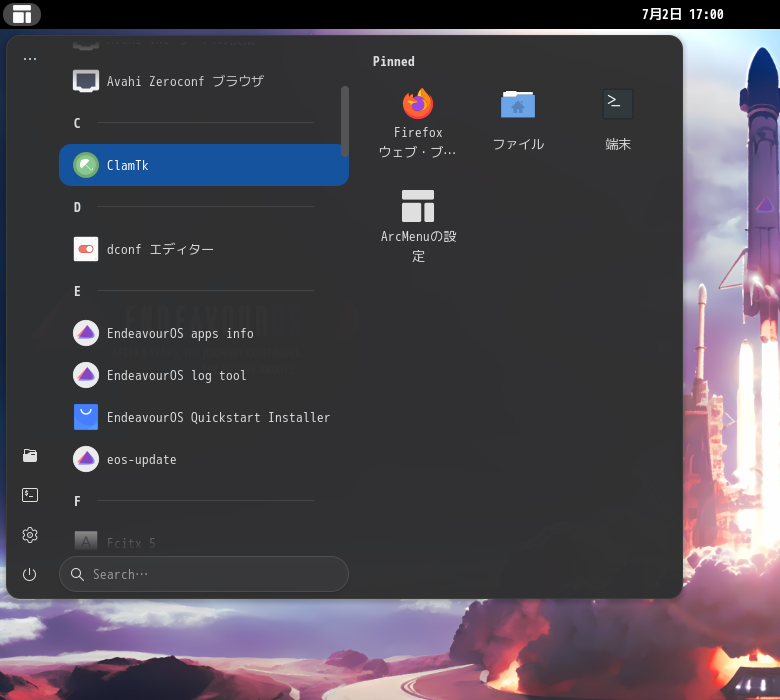
Task: Click the ClamTk app icon
Action: point(86,165)
